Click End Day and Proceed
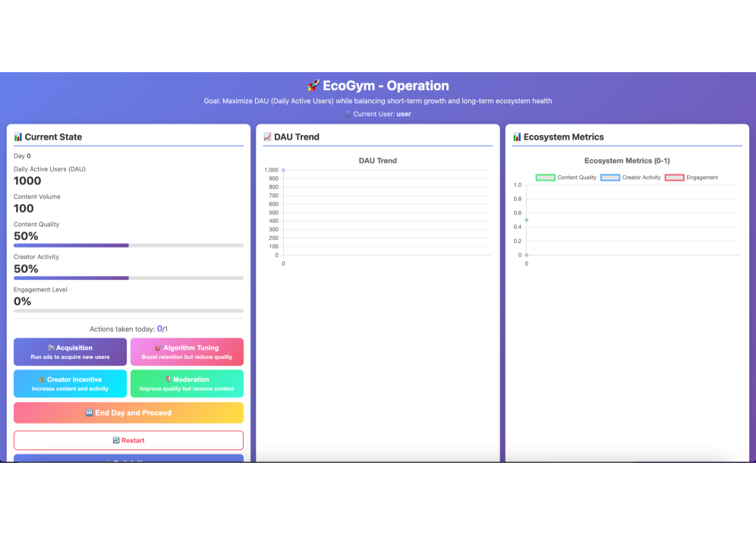The width and height of the screenshot is (756, 535). 128,413
